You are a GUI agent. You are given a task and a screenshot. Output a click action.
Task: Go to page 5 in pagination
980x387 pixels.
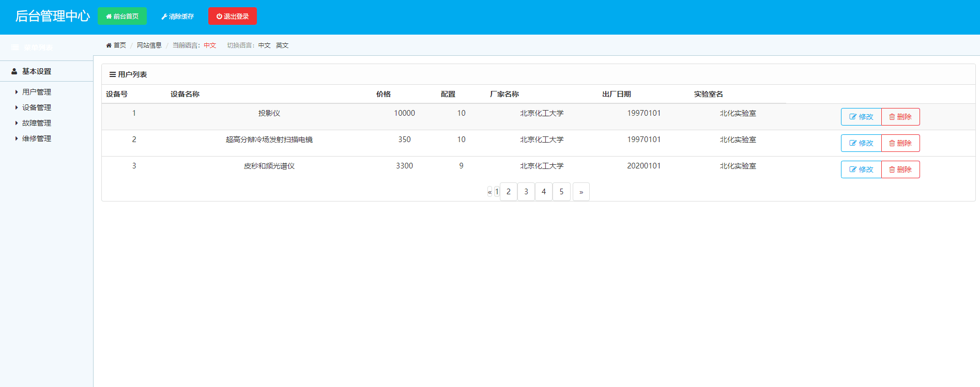tap(561, 192)
